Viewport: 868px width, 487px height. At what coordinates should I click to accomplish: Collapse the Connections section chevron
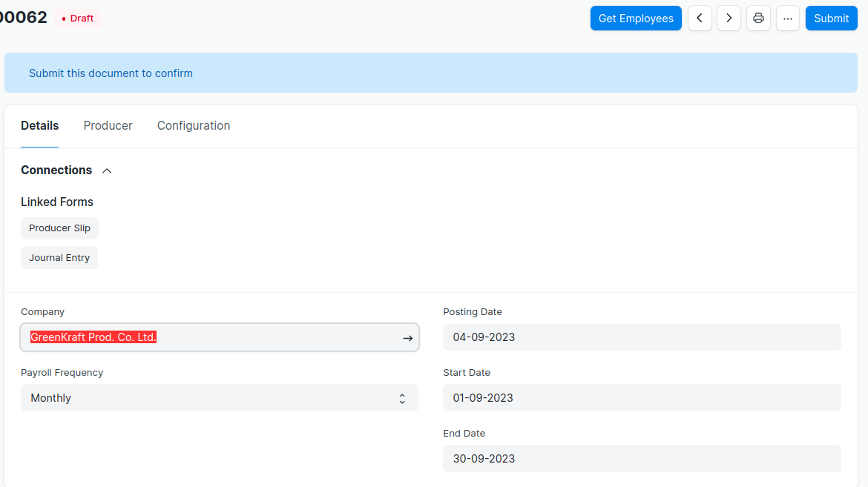click(107, 171)
